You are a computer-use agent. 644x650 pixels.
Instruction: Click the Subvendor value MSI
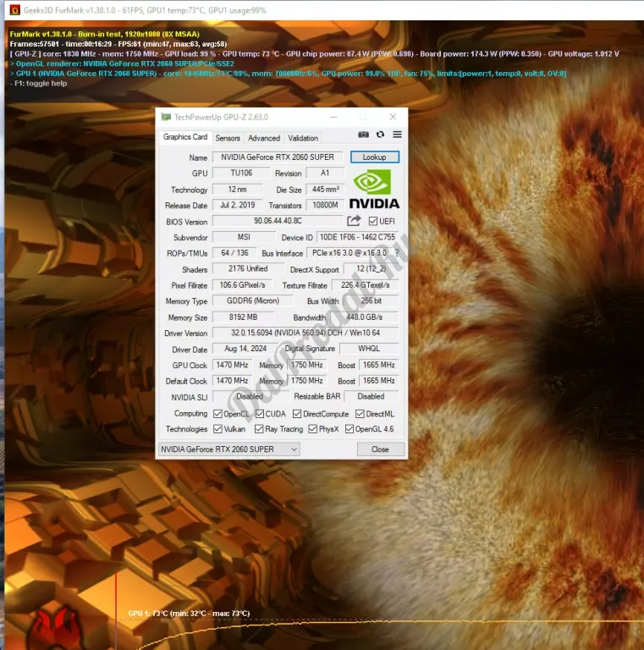click(244, 237)
